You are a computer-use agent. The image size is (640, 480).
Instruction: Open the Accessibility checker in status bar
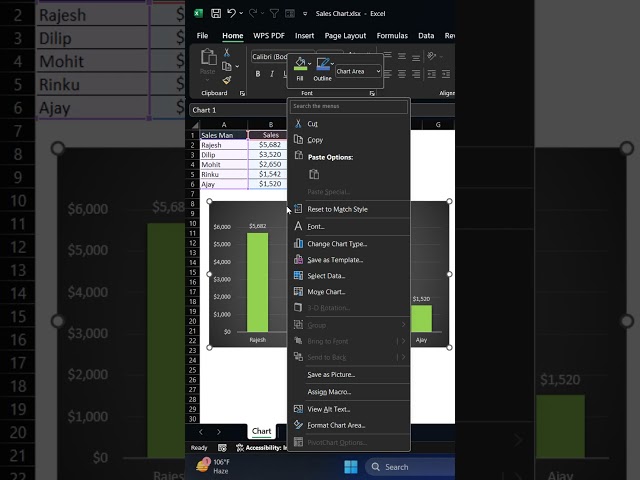[x=263, y=448]
